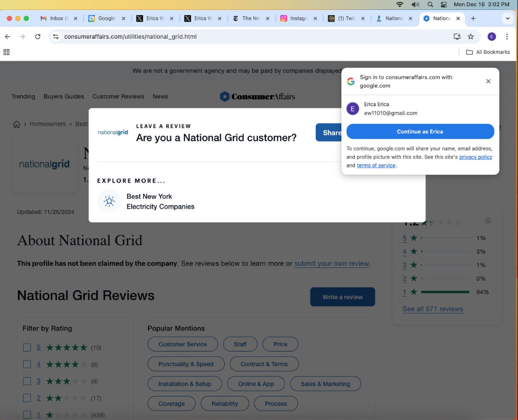Click the Wi-Fi icon in menu bar
Screen dimensions: 518x420
pyautogui.click(x=400, y=4)
